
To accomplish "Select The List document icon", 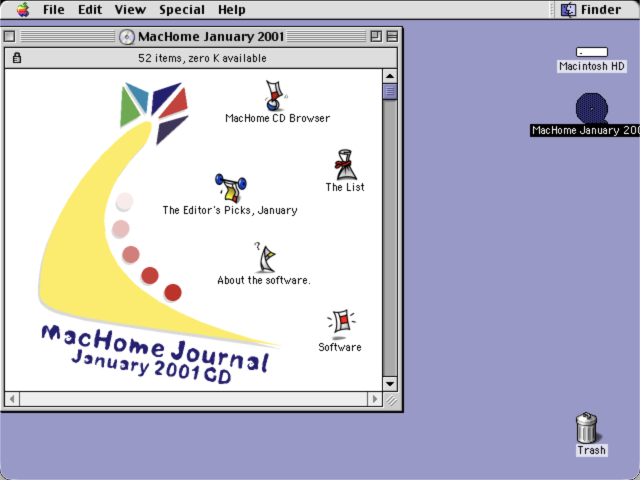I will (x=345, y=164).
